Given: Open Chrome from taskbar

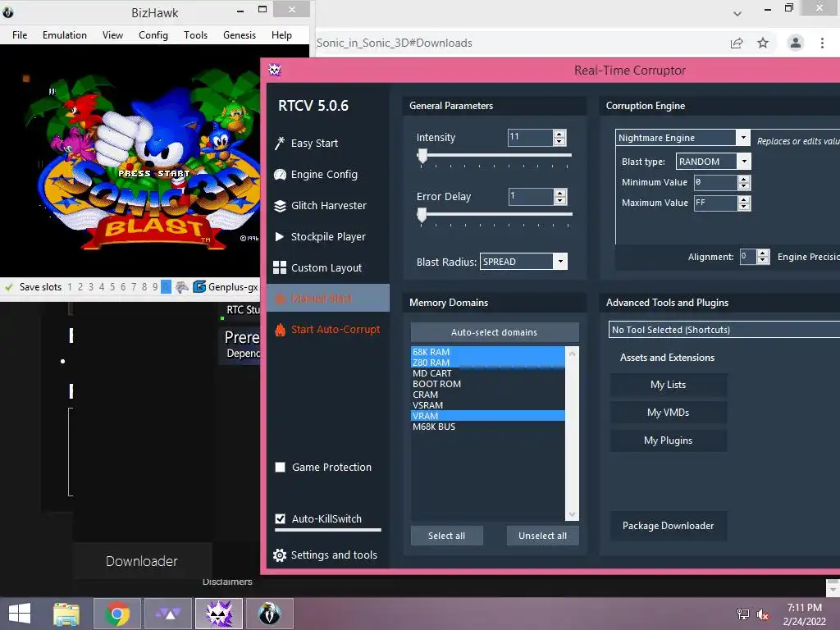Looking at the screenshot, I should pyautogui.click(x=117, y=614).
